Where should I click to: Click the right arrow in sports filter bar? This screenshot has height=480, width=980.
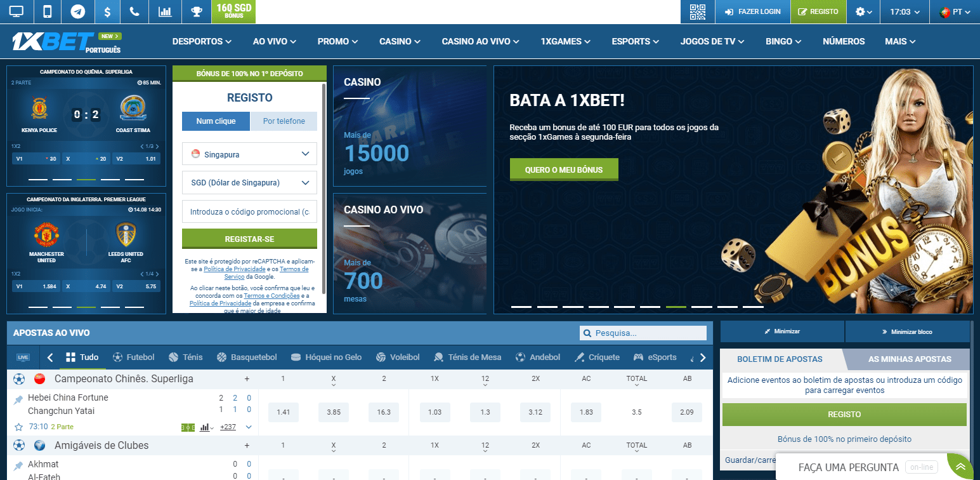click(702, 357)
